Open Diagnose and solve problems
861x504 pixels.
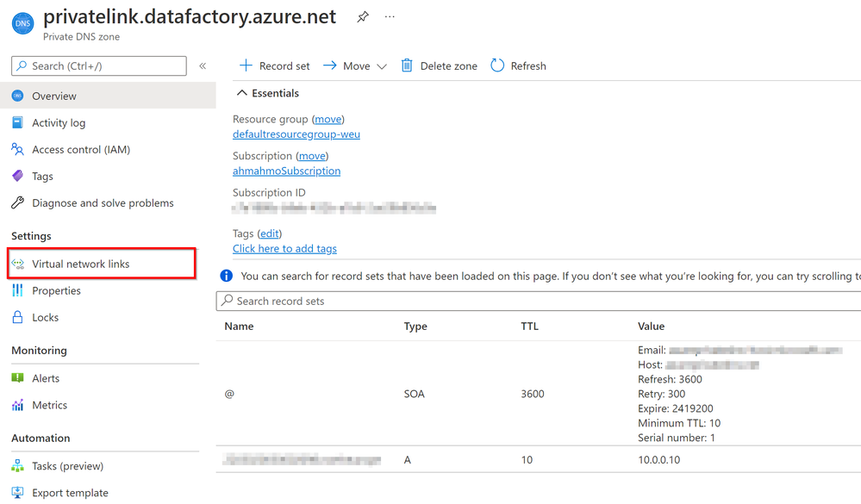click(103, 202)
